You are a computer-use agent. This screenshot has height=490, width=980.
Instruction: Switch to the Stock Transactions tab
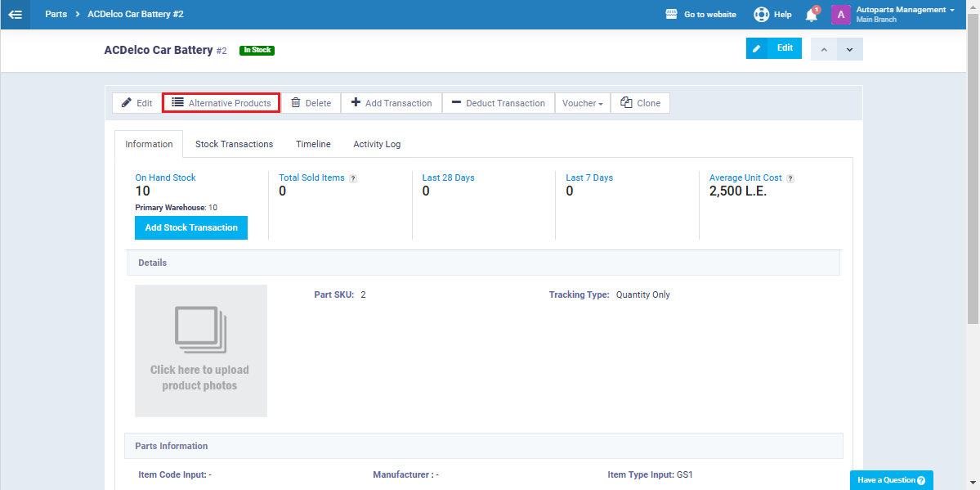click(235, 144)
